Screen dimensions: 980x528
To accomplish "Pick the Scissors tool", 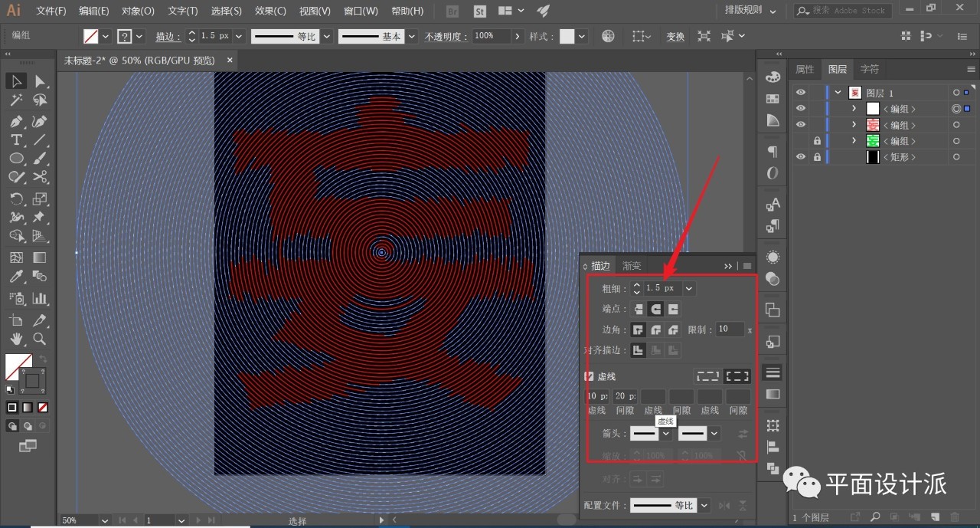I will click(x=40, y=178).
